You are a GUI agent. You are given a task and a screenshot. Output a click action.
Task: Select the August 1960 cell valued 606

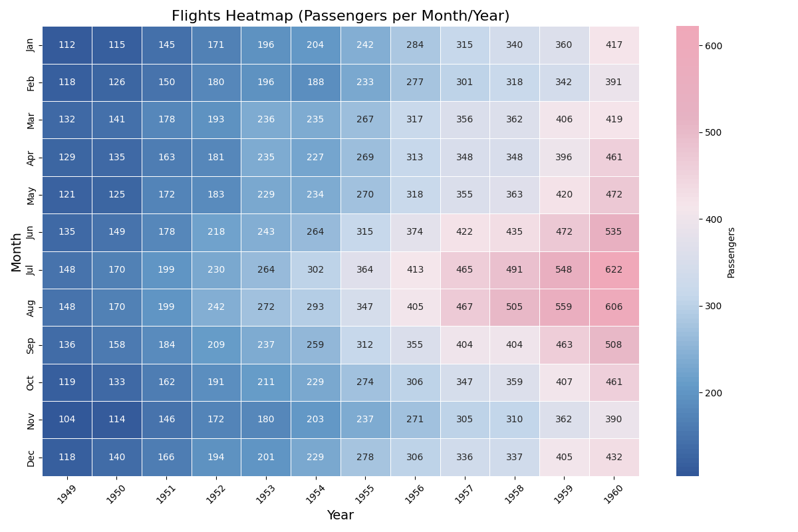pyautogui.click(x=614, y=307)
